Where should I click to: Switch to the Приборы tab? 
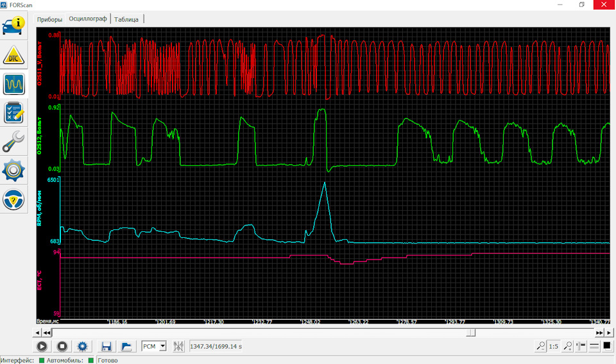49,19
